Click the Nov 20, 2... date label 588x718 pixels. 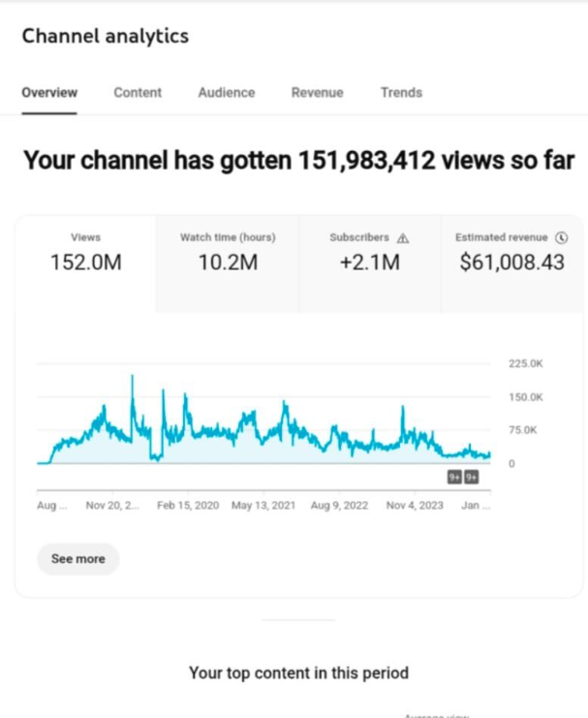pyautogui.click(x=112, y=506)
